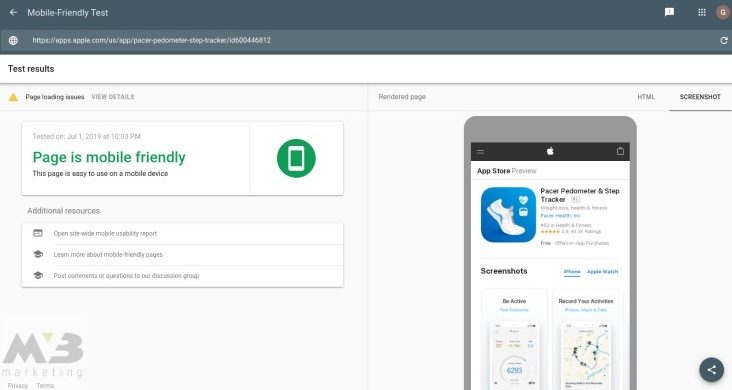732x390 pixels.
Task: Open the send feedback icon
Action: click(669, 13)
